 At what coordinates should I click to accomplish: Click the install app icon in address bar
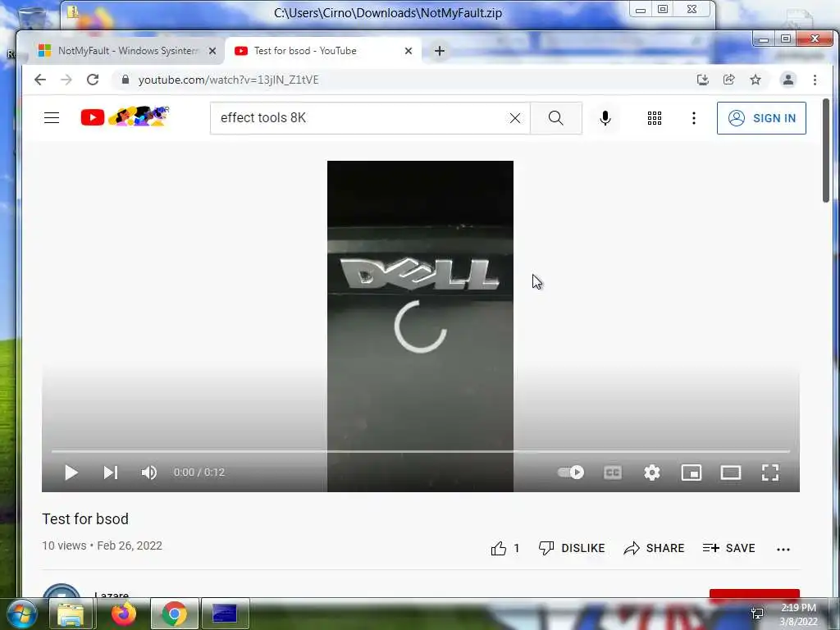[x=703, y=80]
